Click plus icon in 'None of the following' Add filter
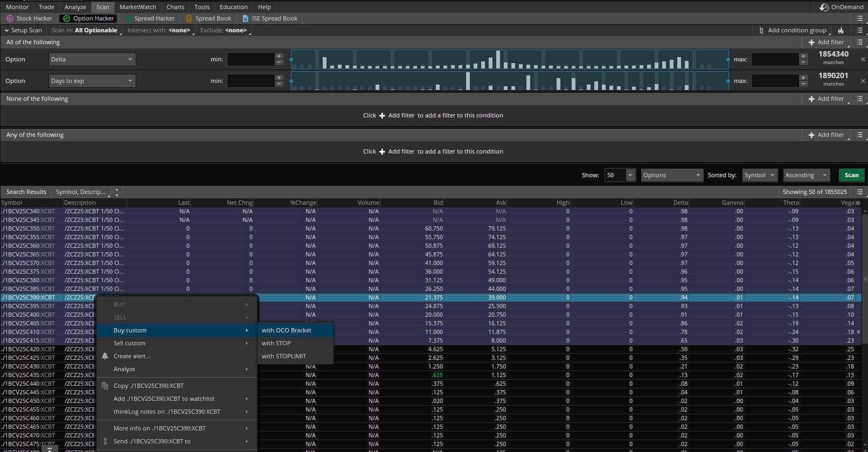Viewport: 868px width, 452px height. [811, 99]
